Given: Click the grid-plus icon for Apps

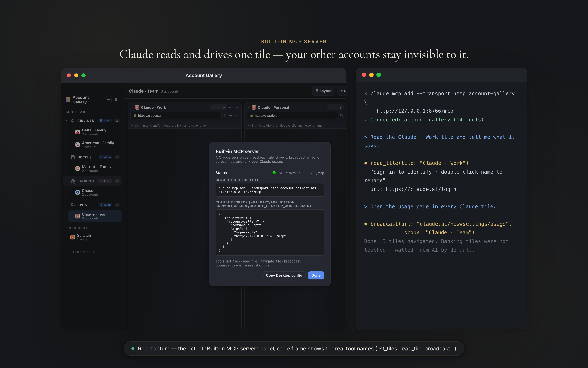Looking at the screenshot, I should pyautogui.click(x=73, y=205).
